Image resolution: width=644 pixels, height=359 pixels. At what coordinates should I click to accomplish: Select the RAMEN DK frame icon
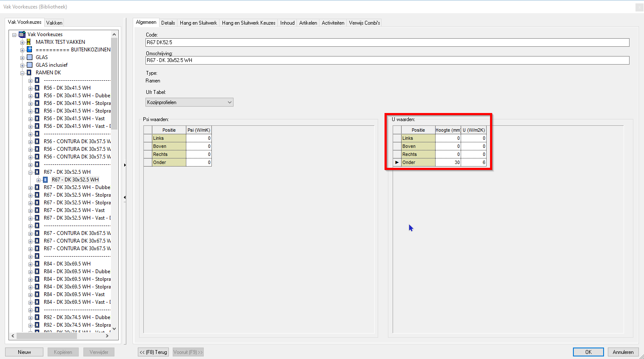29,72
